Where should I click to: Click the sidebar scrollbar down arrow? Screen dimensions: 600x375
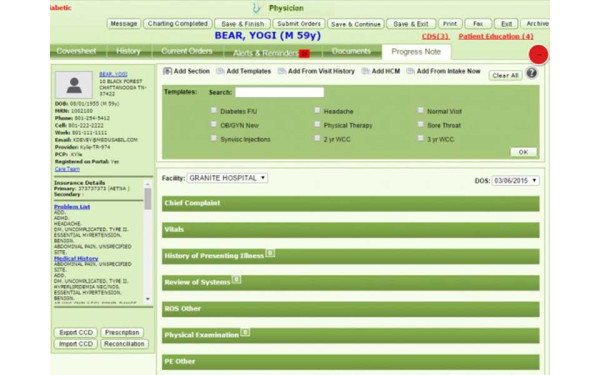148,299
